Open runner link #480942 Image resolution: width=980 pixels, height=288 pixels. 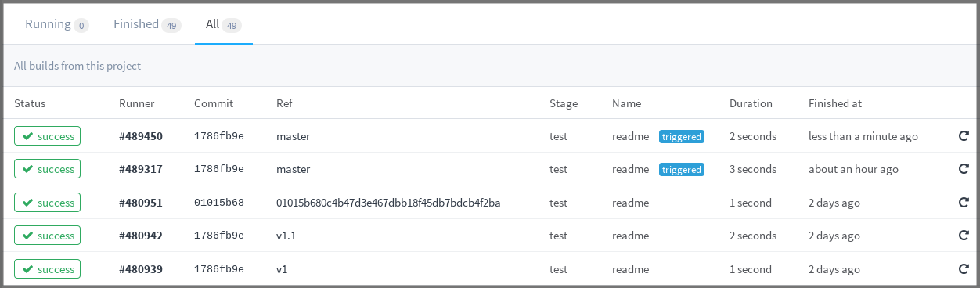click(x=141, y=236)
